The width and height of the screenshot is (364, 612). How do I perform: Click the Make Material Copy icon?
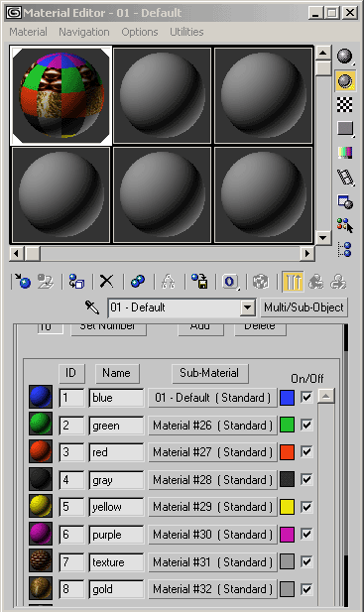[x=137, y=282]
